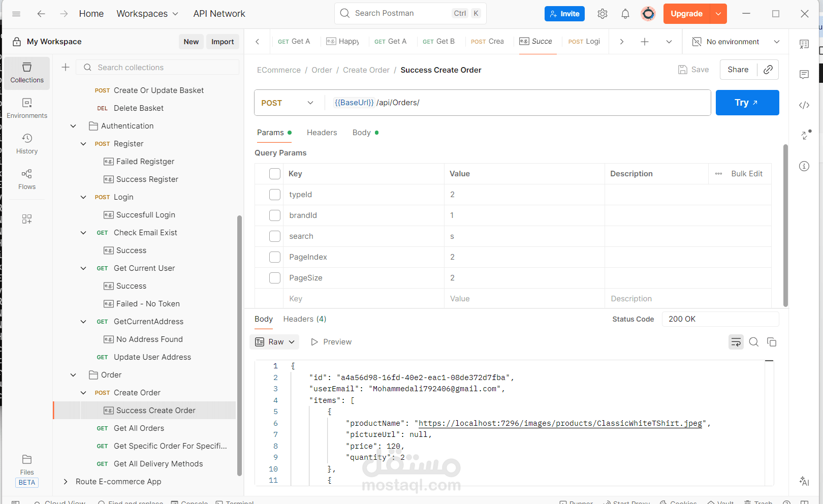Enable the PageIndex parameter checkbox
Image resolution: width=823 pixels, height=504 pixels.
click(x=275, y=257)
